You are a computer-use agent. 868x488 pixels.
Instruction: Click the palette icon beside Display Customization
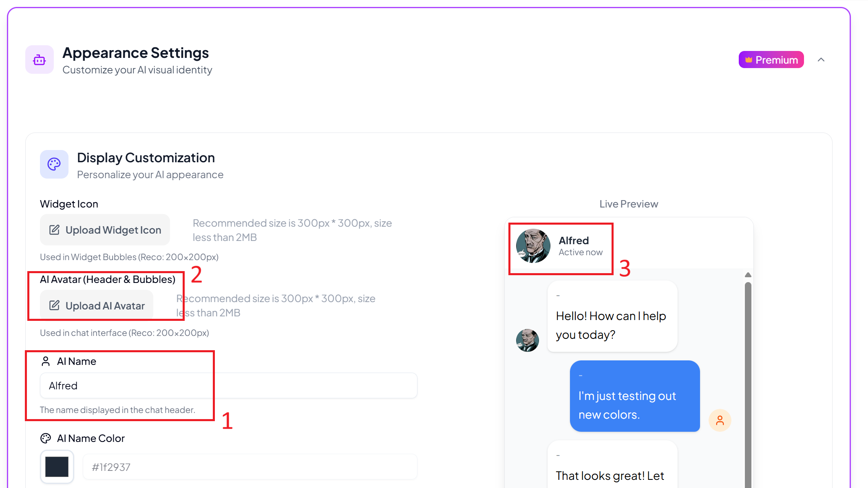click(x=54, y=164)
